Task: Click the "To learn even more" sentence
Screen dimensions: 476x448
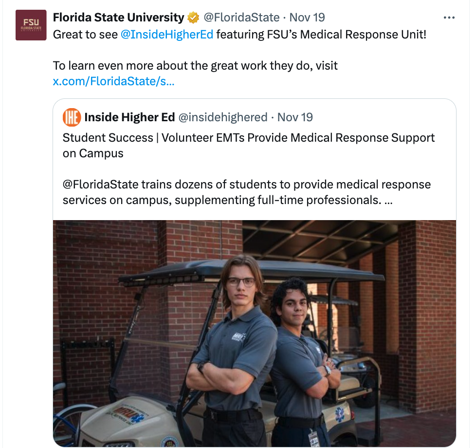Action: click(195, 66)
